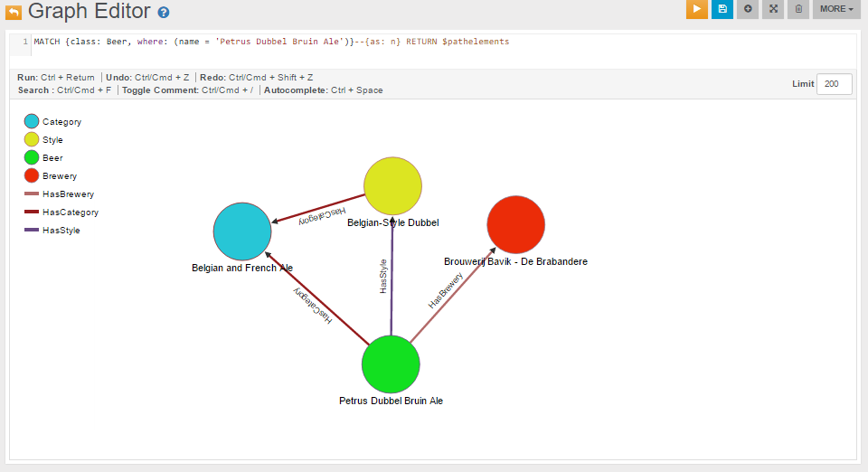
Task: Click the red Brewery legend swatch
Action: pos(32,176)
